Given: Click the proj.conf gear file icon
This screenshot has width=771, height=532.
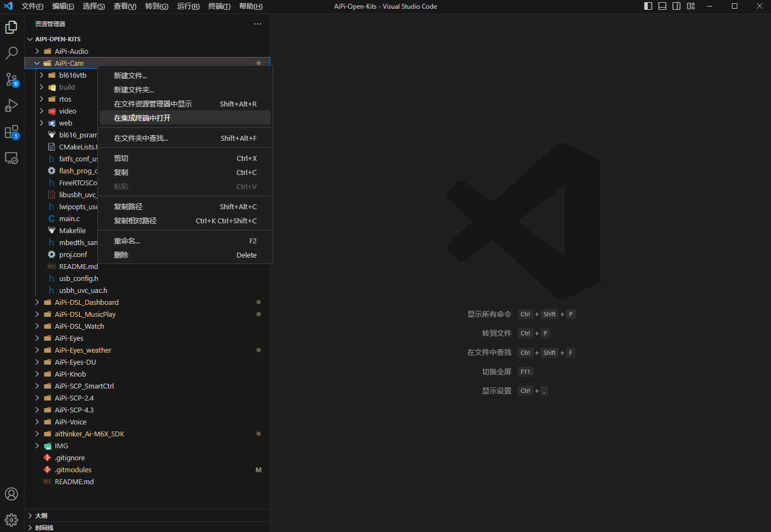Looking at the screenshot, I should (x=52, y=254).
